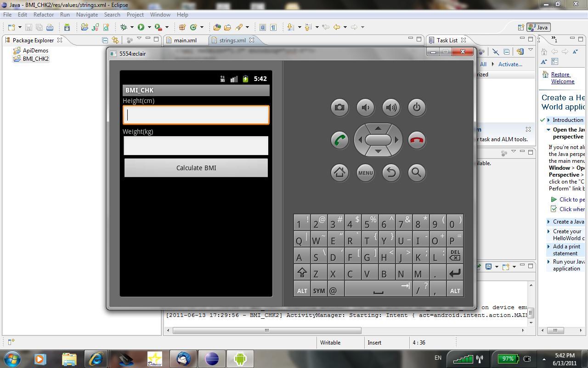The width and height of the screenshot is (588, 368).
Task: Select the Task List view tab
Action: pos(447,40)
